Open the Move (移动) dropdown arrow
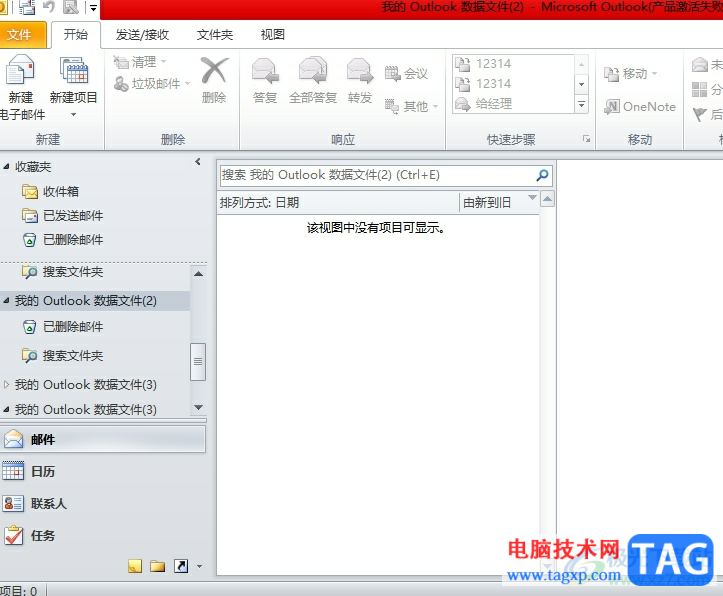The width and height of the screenshot is (723, 596). [654, 74]
